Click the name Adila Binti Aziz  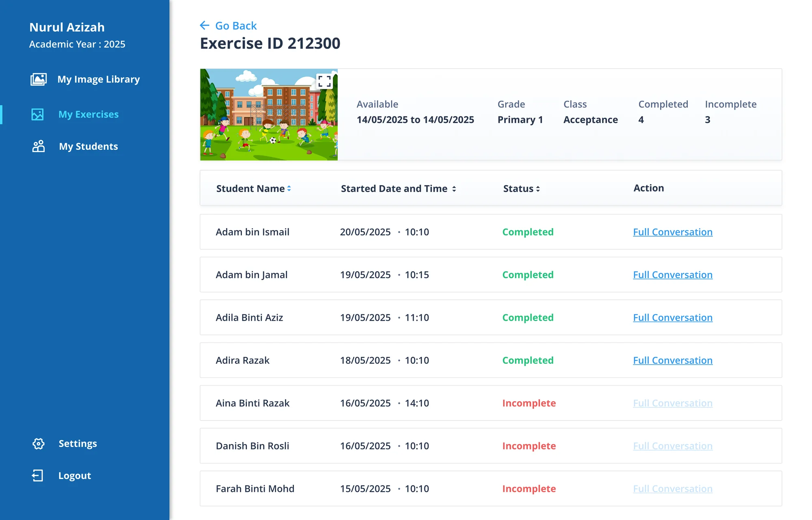(249, 317)
